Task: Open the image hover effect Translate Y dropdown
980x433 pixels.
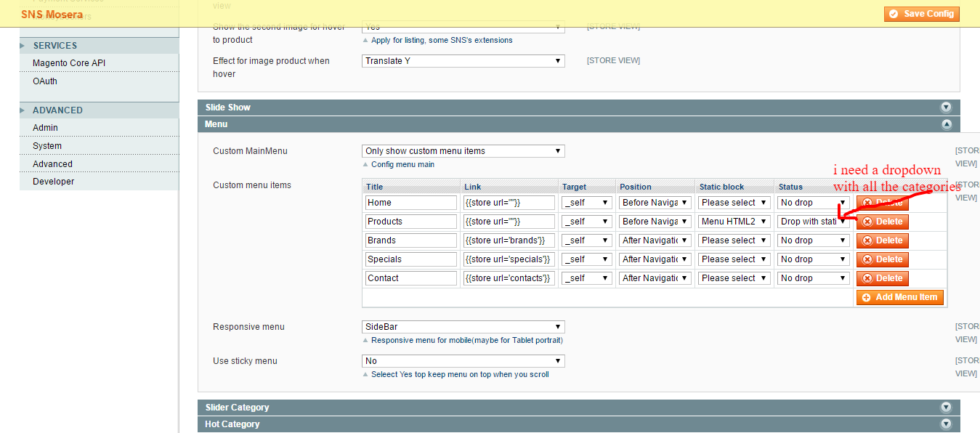Action: pyautogui.click(x=463, y=61)
